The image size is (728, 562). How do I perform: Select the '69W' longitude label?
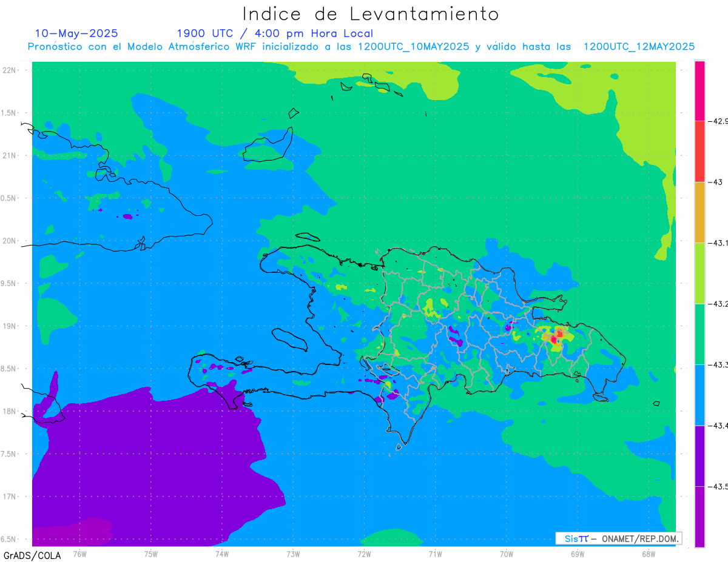[578, 554]
